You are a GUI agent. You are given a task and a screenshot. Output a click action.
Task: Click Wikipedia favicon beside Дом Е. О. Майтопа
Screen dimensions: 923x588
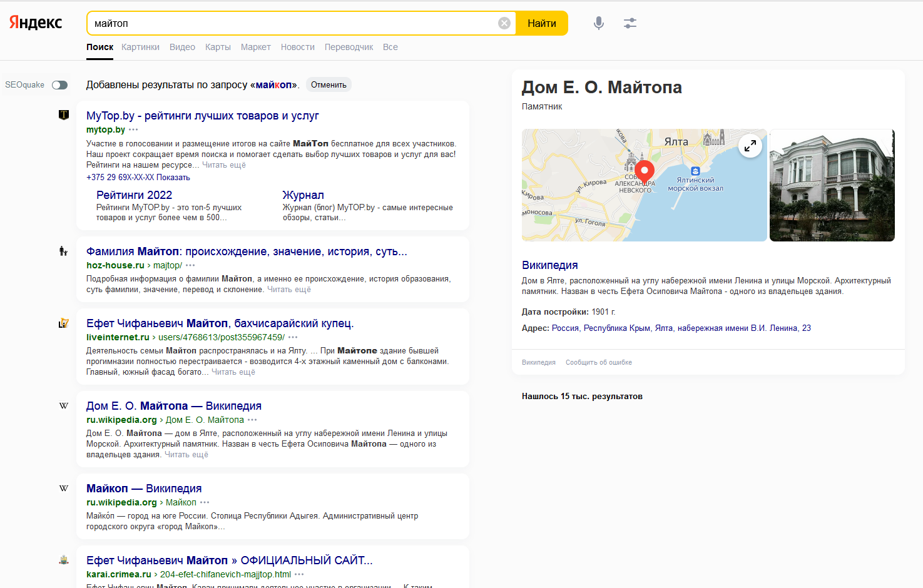(x=63, y=405)
